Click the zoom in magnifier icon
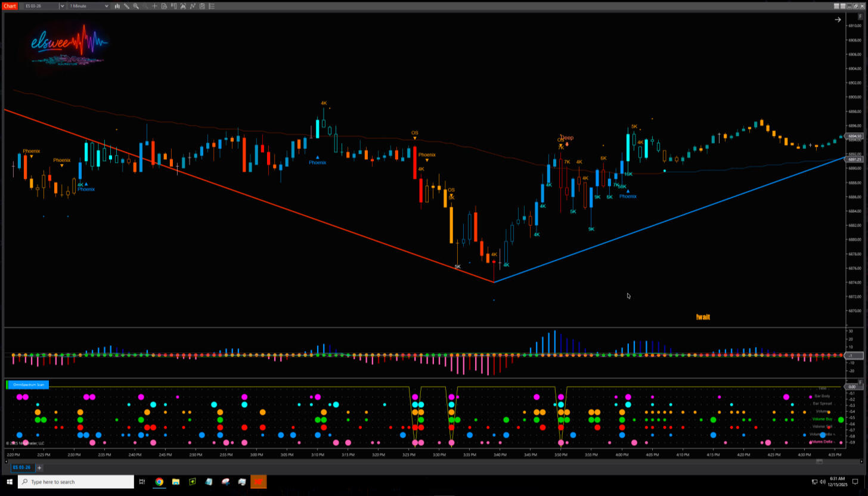This screenshot has width=868, height=496. 136,6
